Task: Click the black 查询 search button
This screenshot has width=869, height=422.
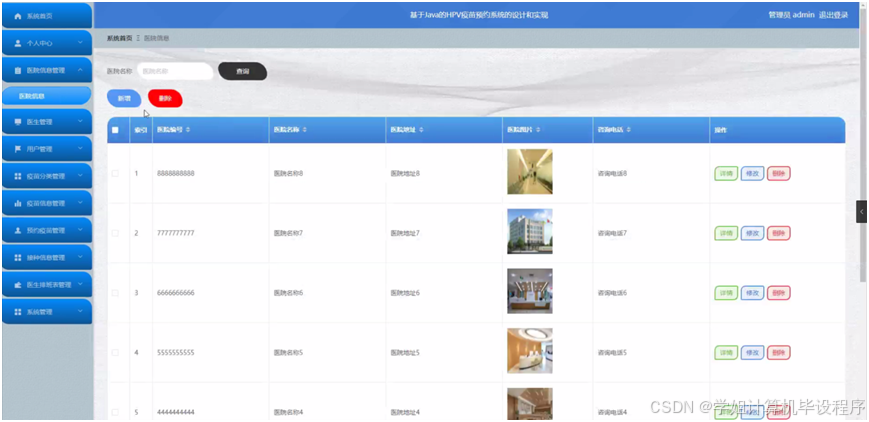Action: [x=243, y=72]
